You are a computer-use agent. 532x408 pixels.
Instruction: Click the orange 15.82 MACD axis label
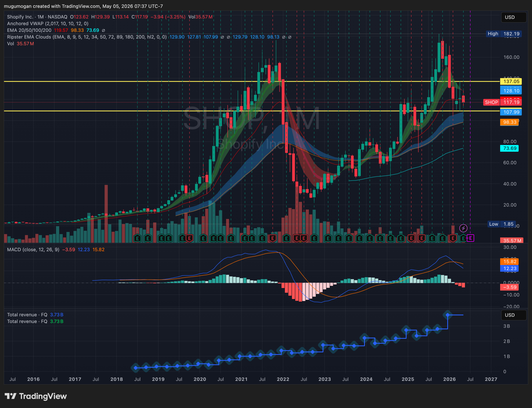(x=509, y=262)
